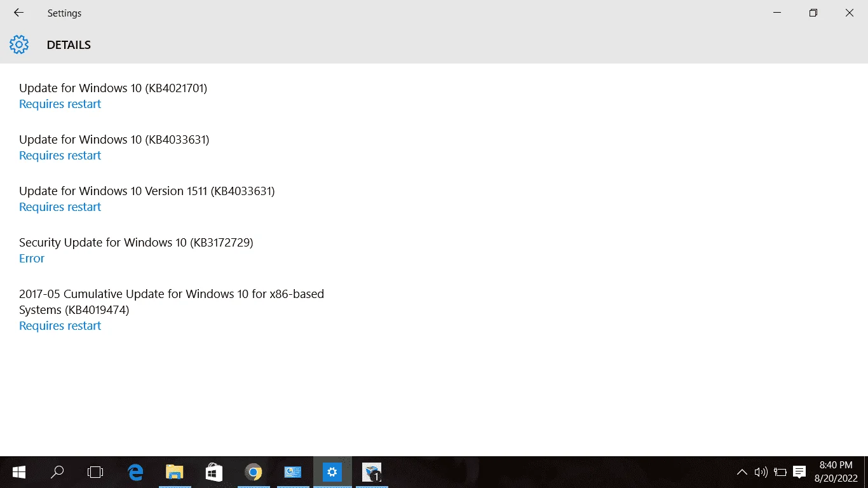Open the Error link for KB3172729
The height and width of the screenshot is (488, 868).
pos(32,259)
